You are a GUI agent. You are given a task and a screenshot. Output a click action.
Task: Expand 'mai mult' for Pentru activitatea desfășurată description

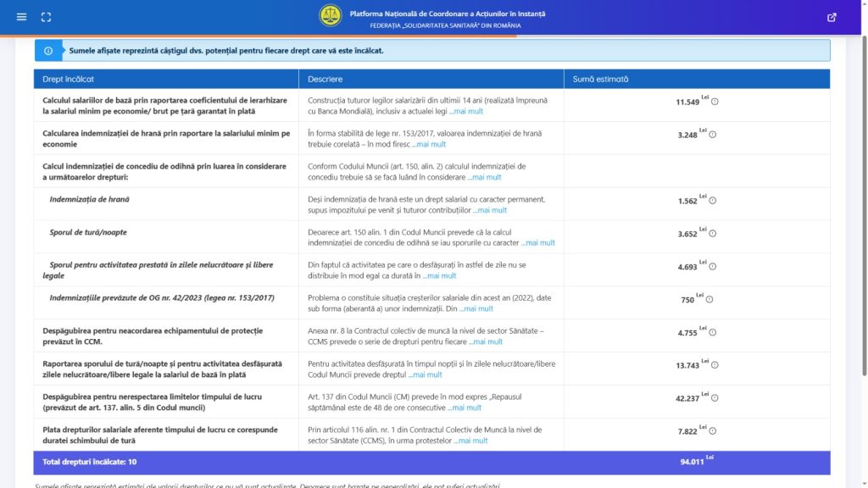point(426,374)
